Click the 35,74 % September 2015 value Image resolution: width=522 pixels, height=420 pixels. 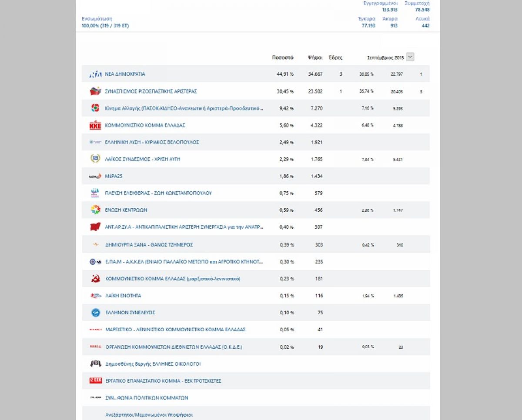pos(366,91)
